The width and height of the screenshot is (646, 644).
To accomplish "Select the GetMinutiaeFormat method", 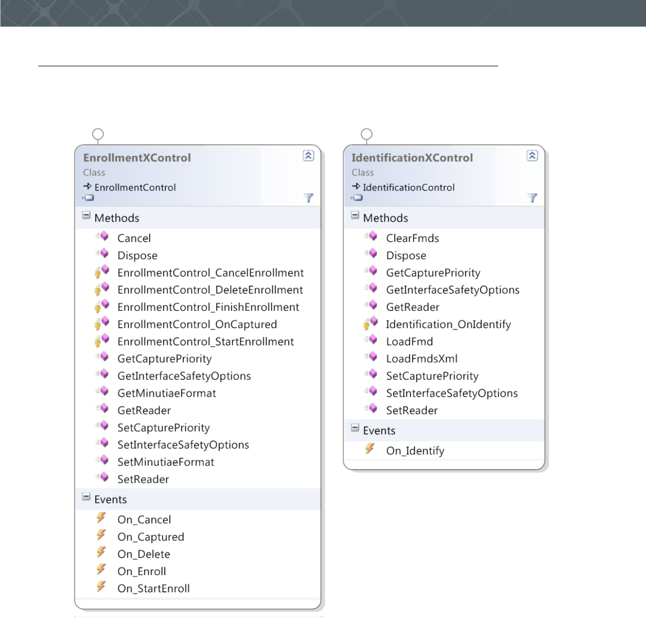I will pos(166,393).
